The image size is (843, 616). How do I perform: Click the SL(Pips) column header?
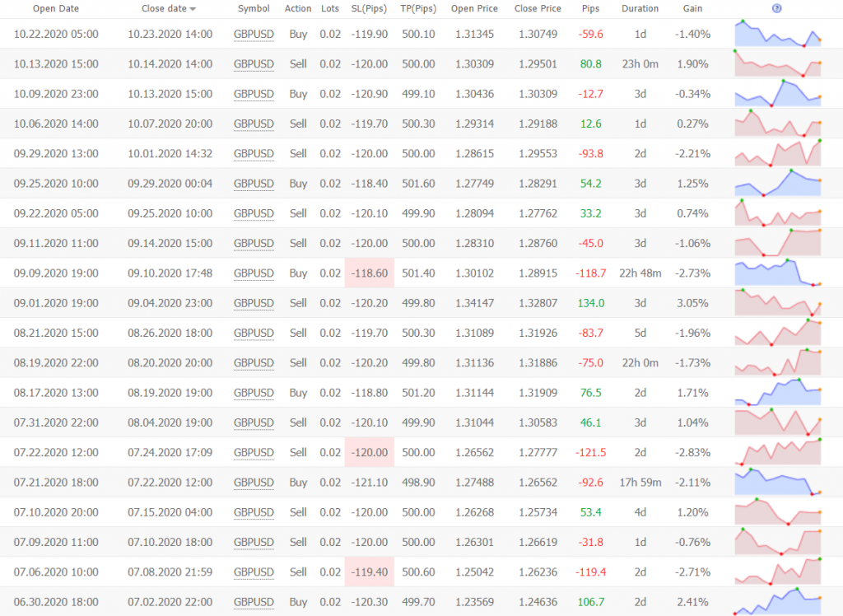(370, 8)
